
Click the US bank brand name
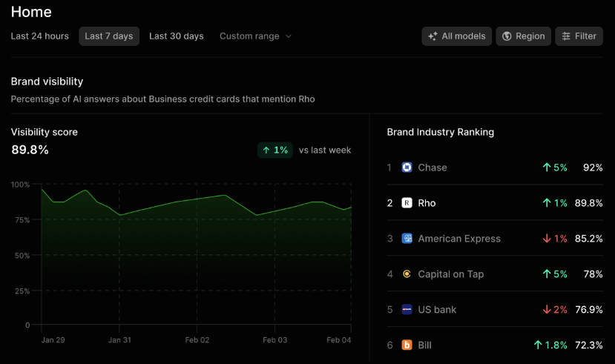tap(437, 310)
